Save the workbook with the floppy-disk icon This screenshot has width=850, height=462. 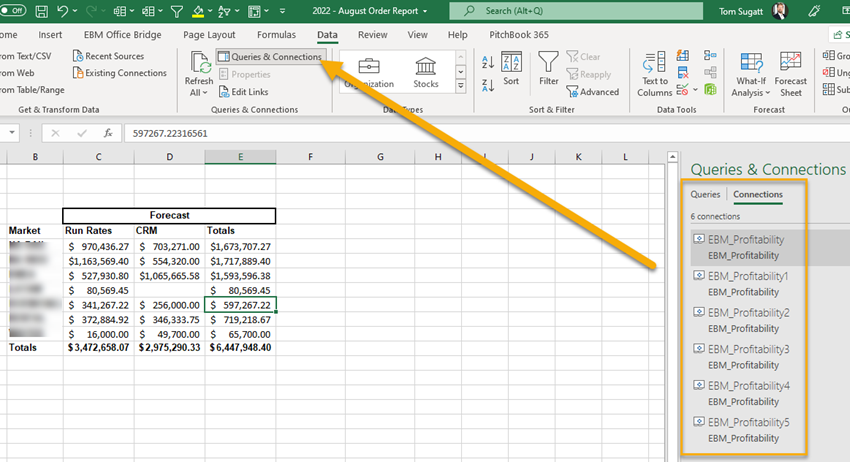pos(41,11)
